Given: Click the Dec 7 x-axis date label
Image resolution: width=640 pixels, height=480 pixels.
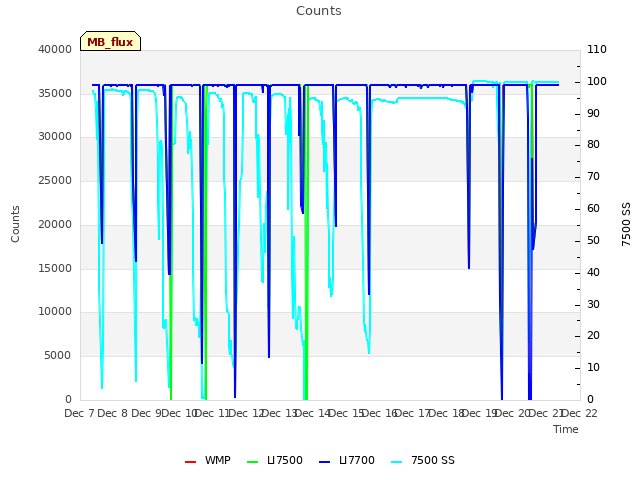Looking at the screenshot, I should 80,413.
